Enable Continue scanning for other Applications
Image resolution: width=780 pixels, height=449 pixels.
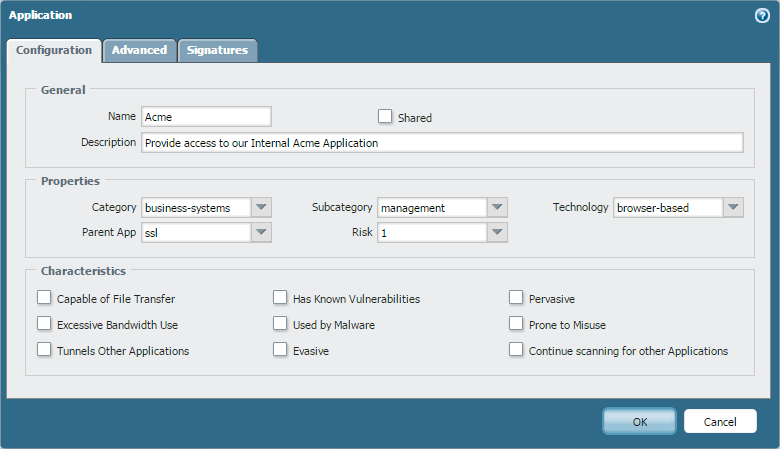[x=516, y=350]
